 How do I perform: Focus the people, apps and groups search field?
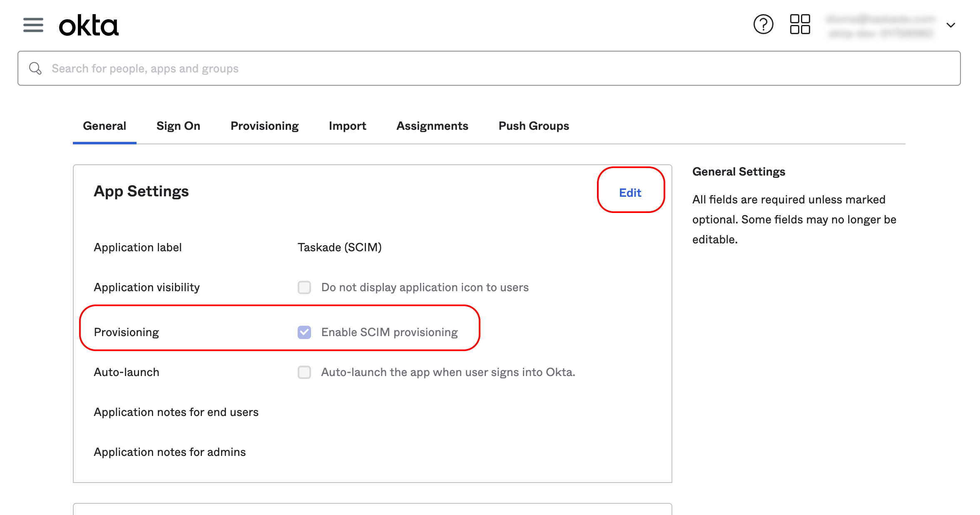click(x=500, y=69)
